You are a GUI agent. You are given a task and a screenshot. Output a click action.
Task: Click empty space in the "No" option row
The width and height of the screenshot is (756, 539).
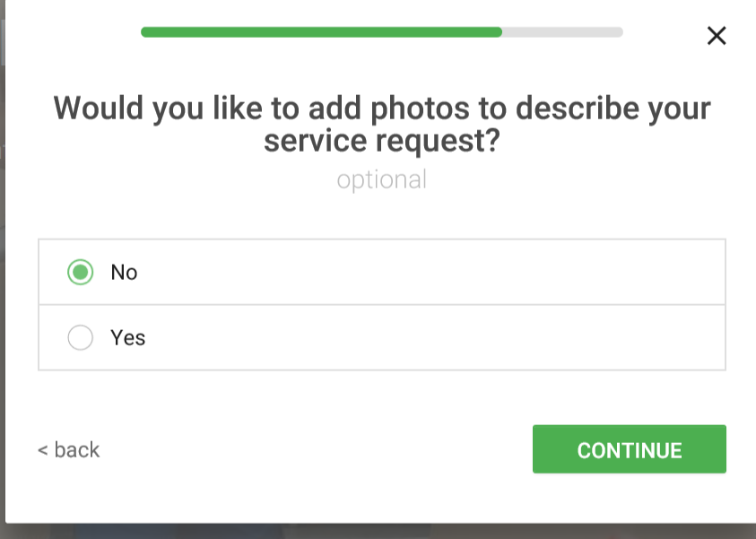coord(404,272)
